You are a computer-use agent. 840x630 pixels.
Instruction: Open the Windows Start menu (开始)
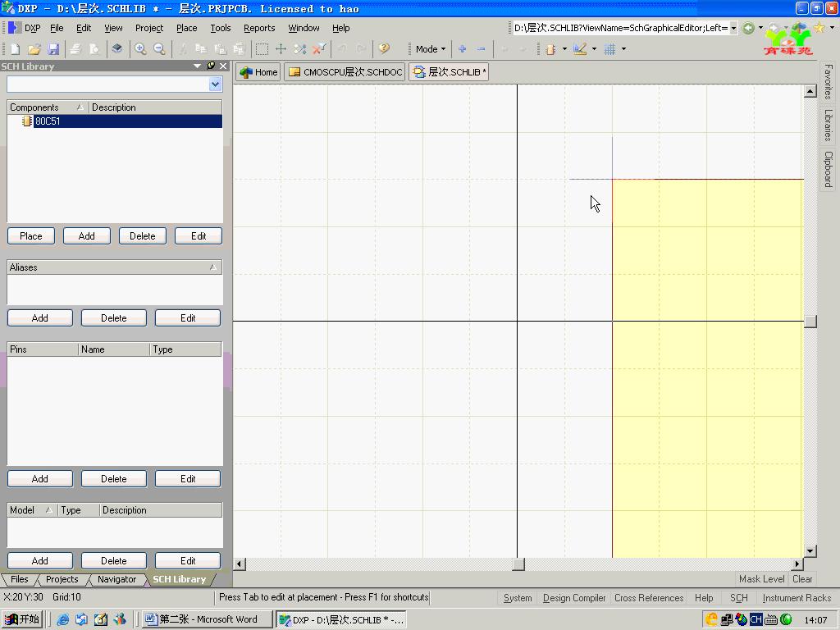(x=21, y=619)
